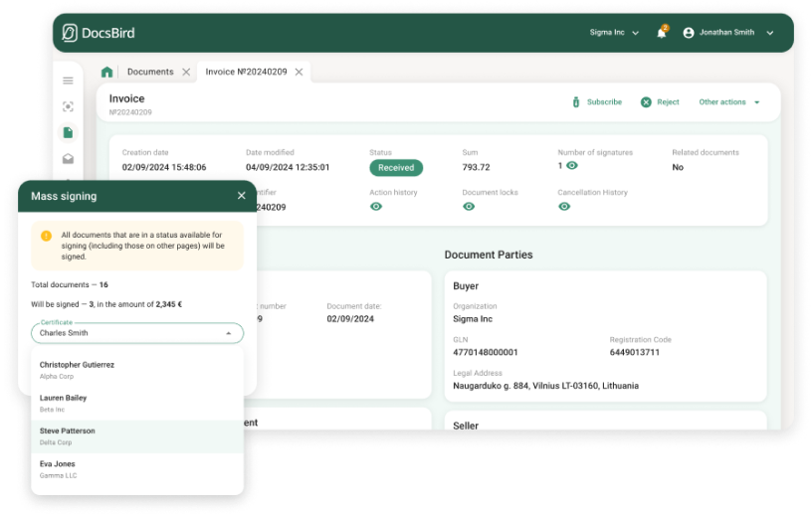The height and width of the screenshot is (517, 812).
Task: Open the notifications bell
Action: click(661, 33)
